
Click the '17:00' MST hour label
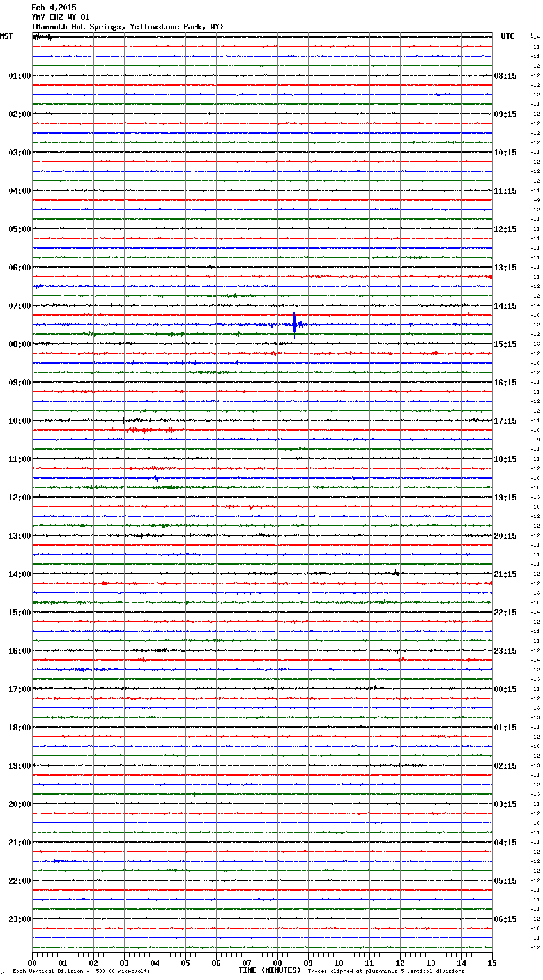pos(19,689)
